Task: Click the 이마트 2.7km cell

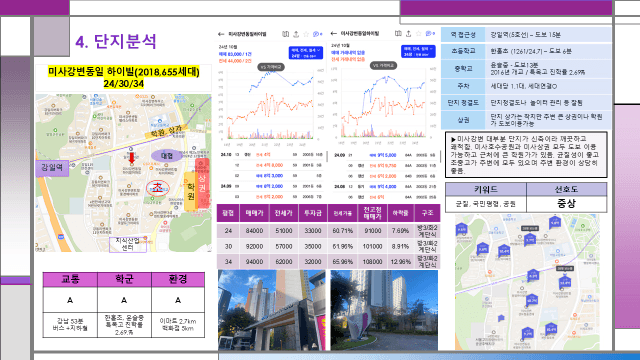Action: 178,325
